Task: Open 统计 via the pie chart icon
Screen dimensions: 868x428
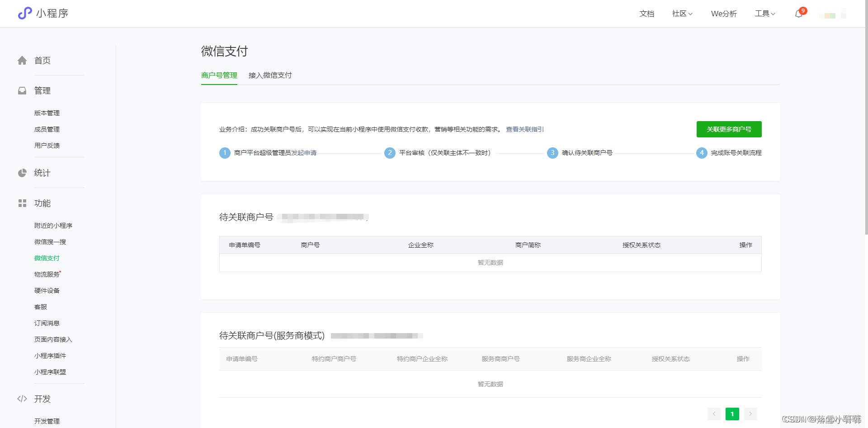Action: click(22, 173)
